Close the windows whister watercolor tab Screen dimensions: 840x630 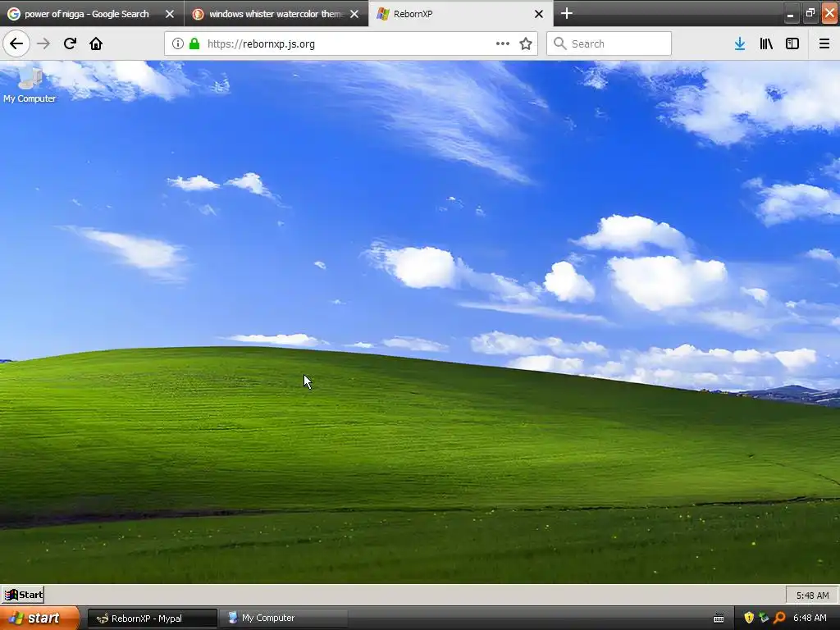click(354, 14)
